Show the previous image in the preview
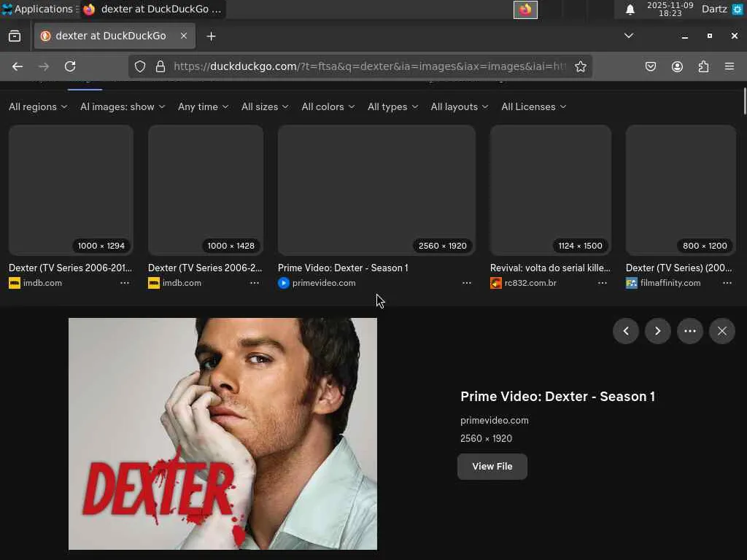Screen dimensions: 747x560 click(626, 331)
